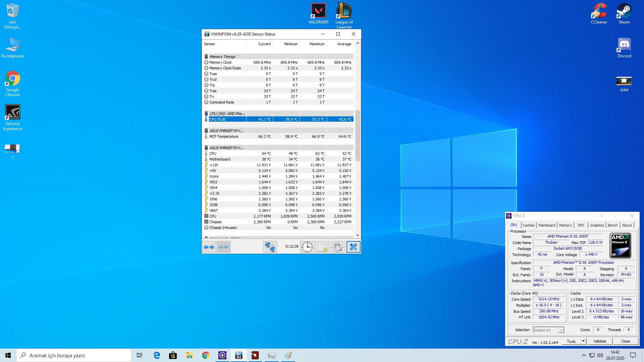Reset HWiNFO elapsed time clock button
Screen dimensions: 644x362
(307, 247)
